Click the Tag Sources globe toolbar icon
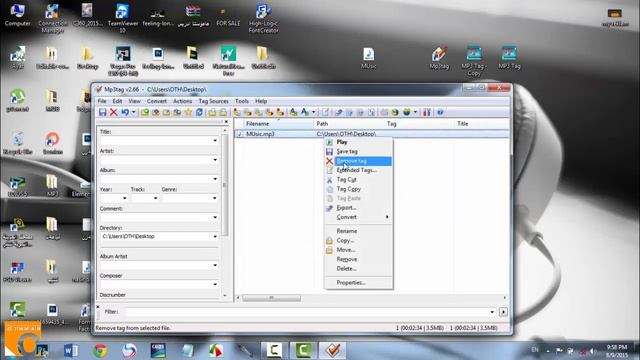Image resolution: width=640 pixels, height=360 pixels. 407,112
